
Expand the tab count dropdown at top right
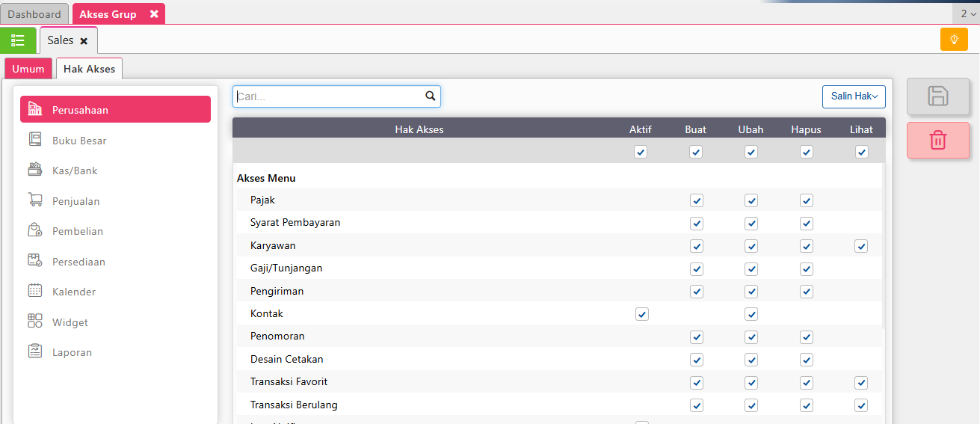pyautogui.click(x=967, y=13)
